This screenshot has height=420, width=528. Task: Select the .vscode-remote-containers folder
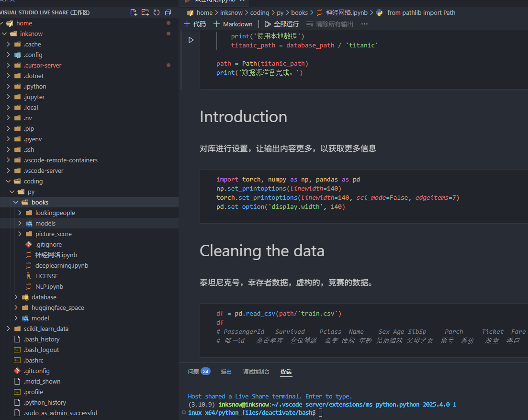pos(89,160)
